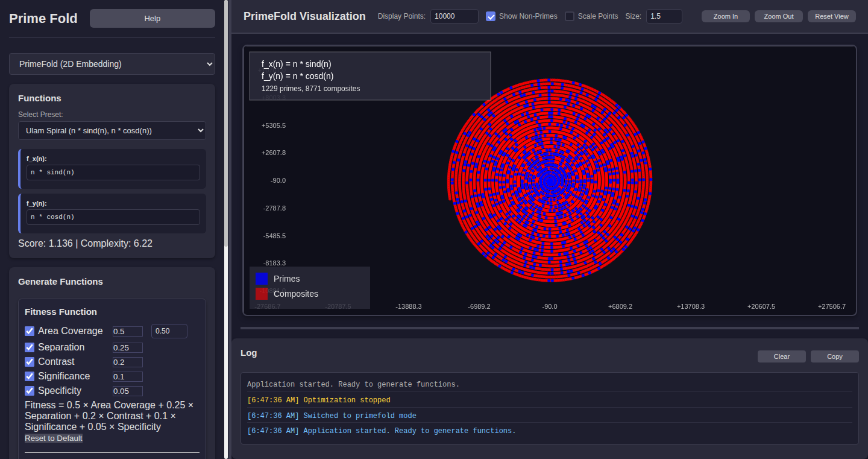Screen dimensions: 868x459
Task: Click the Prime Fold app title
Action: point(43,19)
